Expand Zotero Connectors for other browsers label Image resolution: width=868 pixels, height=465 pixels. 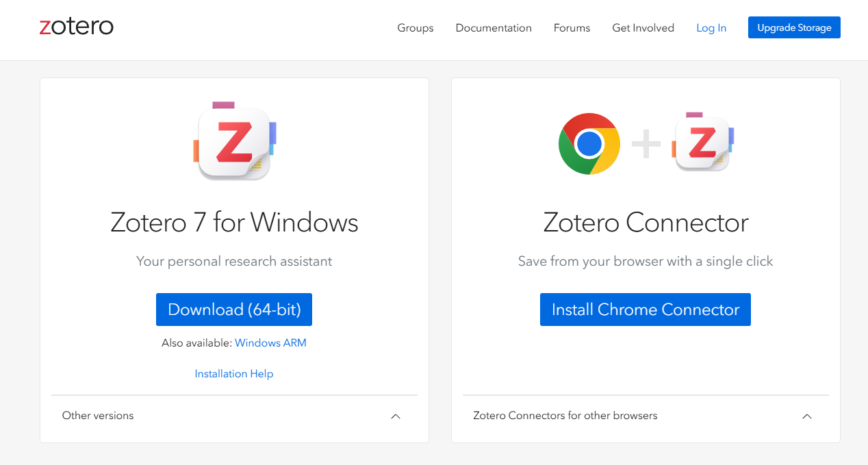(x=565, y=416)
